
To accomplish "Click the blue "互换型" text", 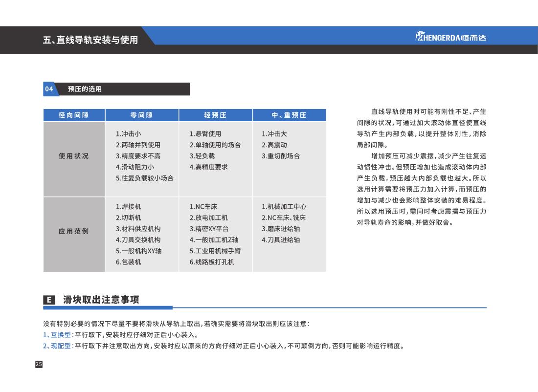I will point(61,335).
